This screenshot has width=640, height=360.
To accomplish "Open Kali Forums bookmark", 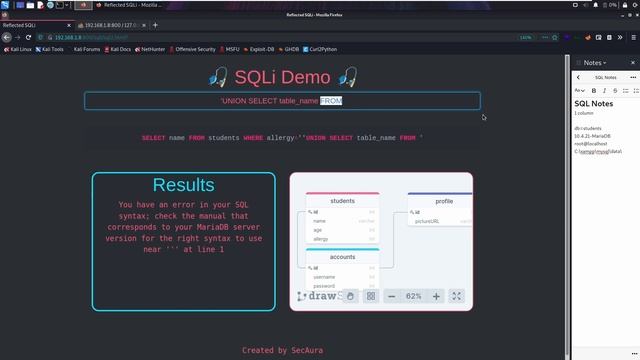I will [87, 49].
